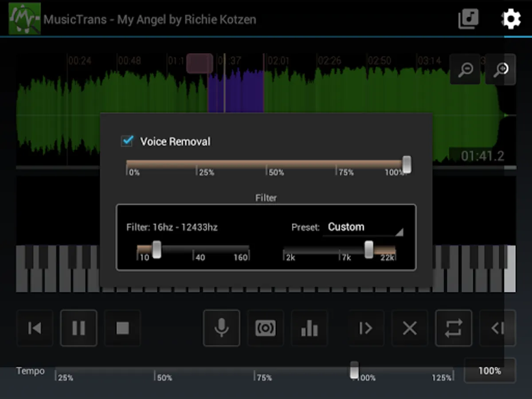This screenshot has height=399, width=532.
Task: Click the 75% mark on Tempo scale
Action: pos(264,378)
